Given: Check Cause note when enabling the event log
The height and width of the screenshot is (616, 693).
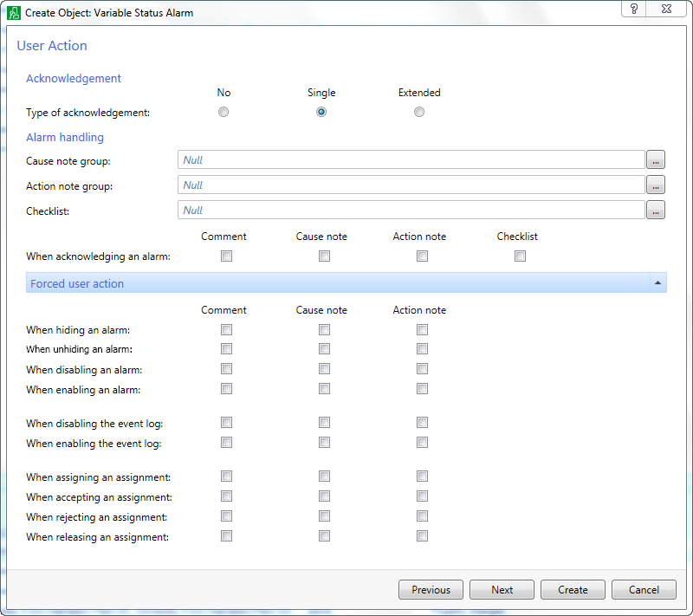Looking at the screenshot, I should 324,442.
